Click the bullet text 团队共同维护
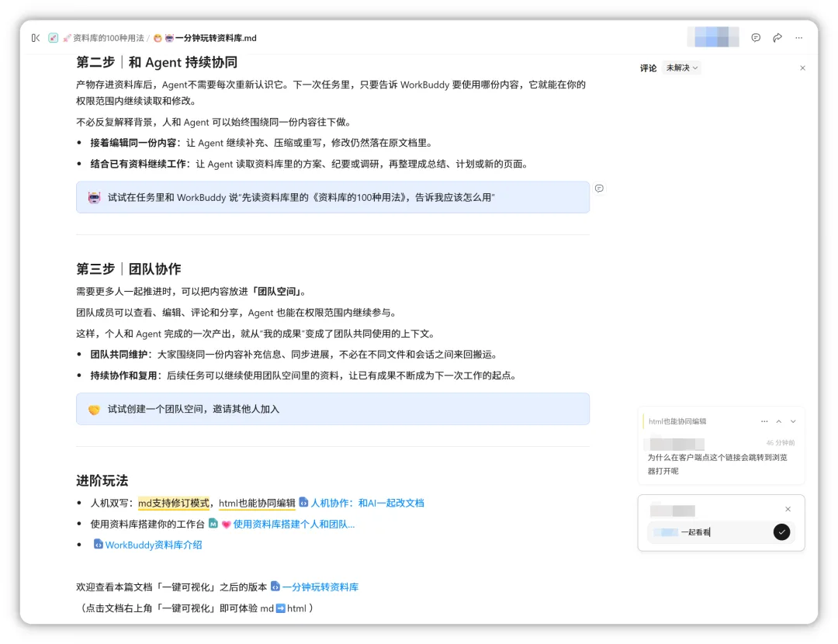This screenshot has height=644, width=838. [x=119, y=355]
